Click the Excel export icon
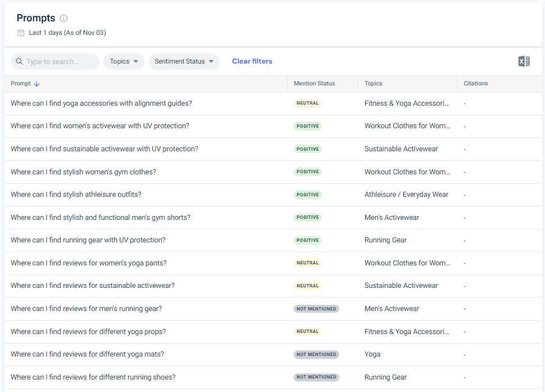Screen dimensions: 545x392 click(x=524, y=61)
